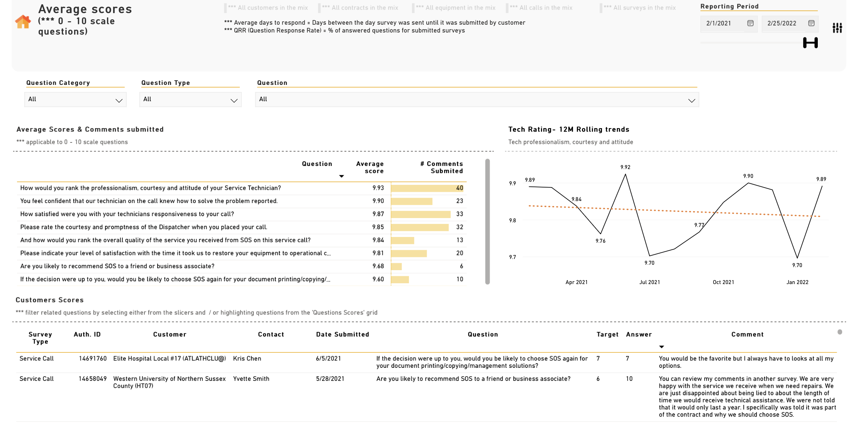Open the filter sliders icon panel
Viewport: 868px width, 423px height.
click(837, 28)
